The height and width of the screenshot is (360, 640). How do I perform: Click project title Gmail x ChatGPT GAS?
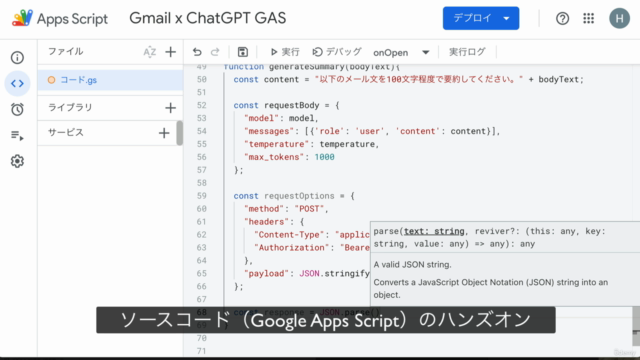point(207,18)
